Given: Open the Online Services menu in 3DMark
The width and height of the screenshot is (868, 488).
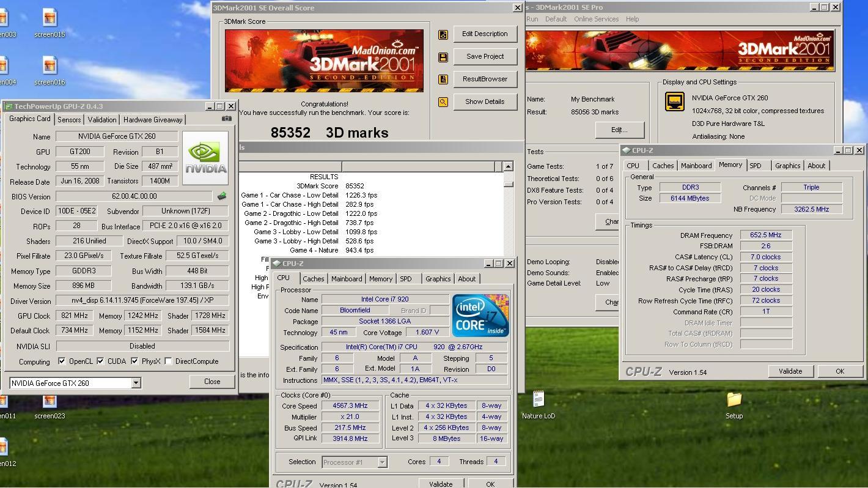Looking at the screenshot, I should click(597, 19).
